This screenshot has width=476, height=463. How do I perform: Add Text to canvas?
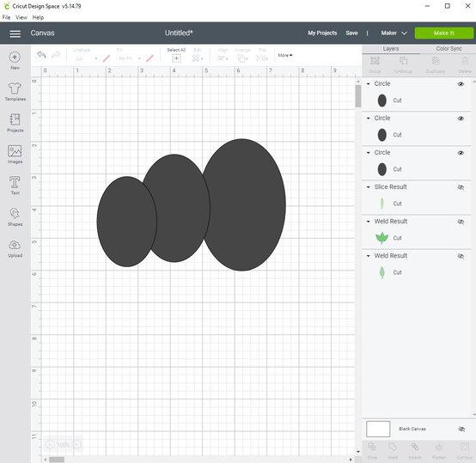pos(15,186)
